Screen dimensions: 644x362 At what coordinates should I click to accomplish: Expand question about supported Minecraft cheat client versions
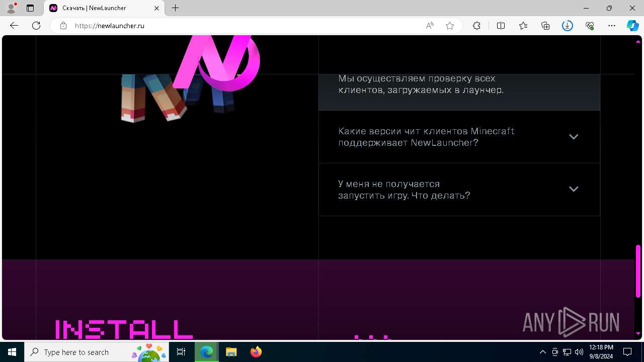coord(574,137)
